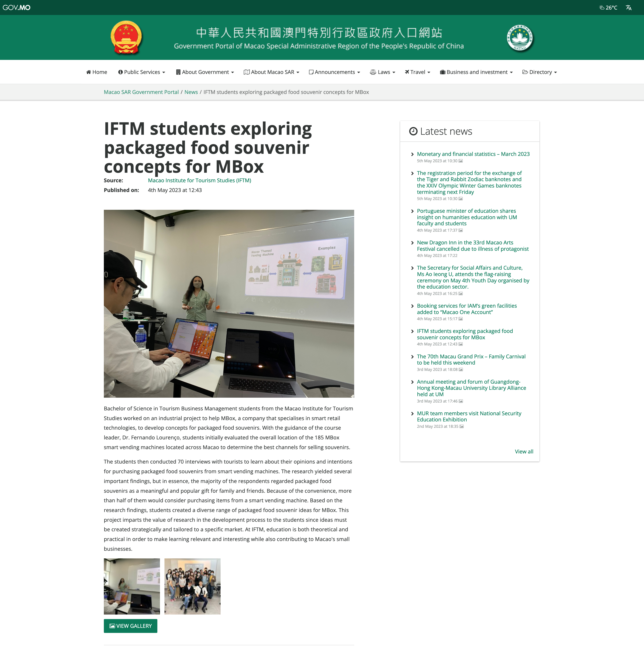Click the GOV.MO logo

point(16,7)
